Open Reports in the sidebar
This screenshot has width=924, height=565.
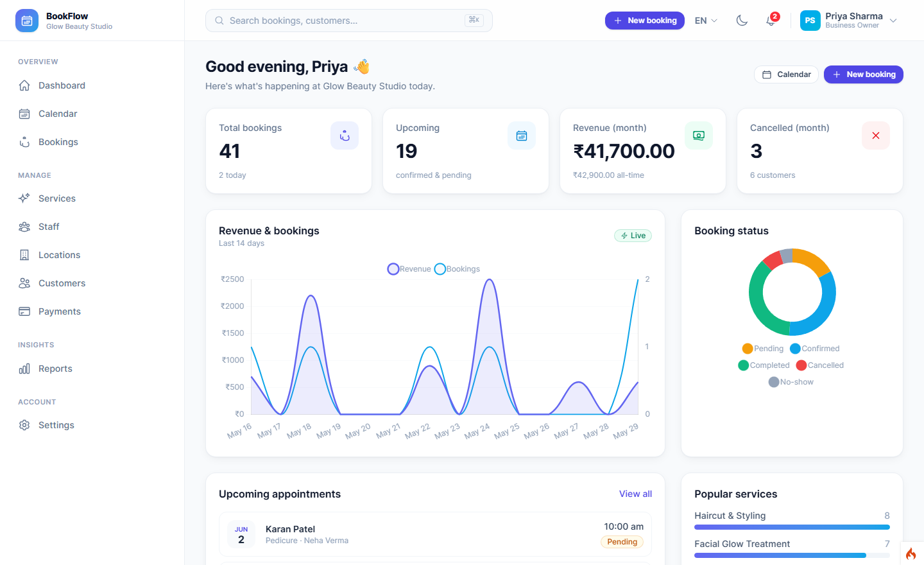pos(92,369)
